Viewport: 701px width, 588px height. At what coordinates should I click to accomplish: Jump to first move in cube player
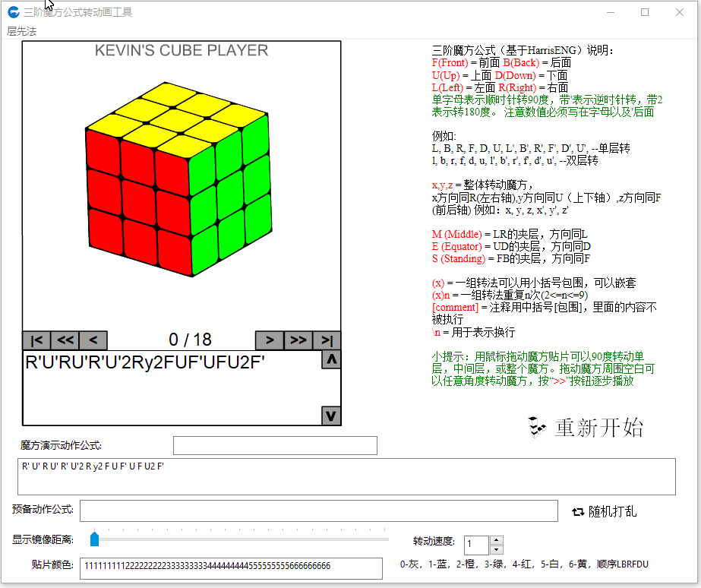[36, 340]
